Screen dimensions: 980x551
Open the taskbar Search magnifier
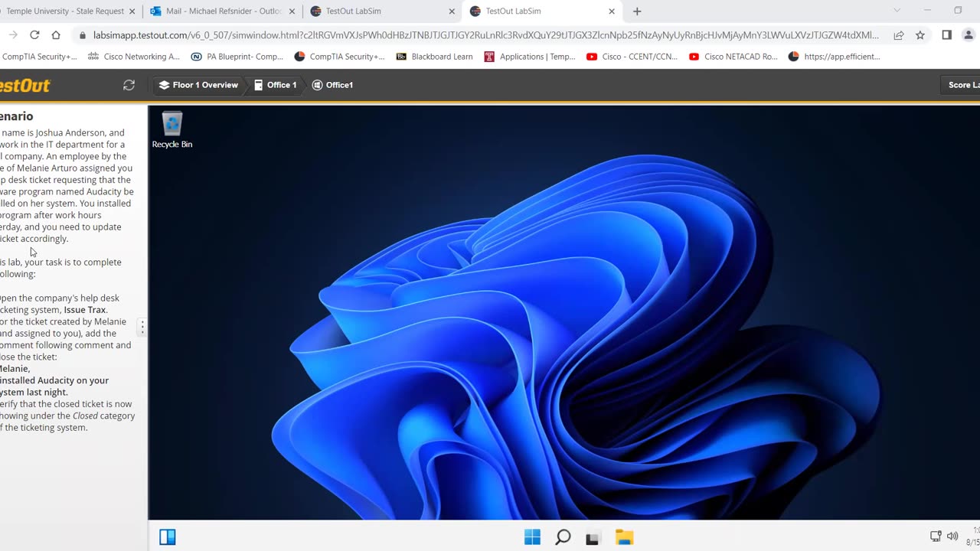pos(563,537)
